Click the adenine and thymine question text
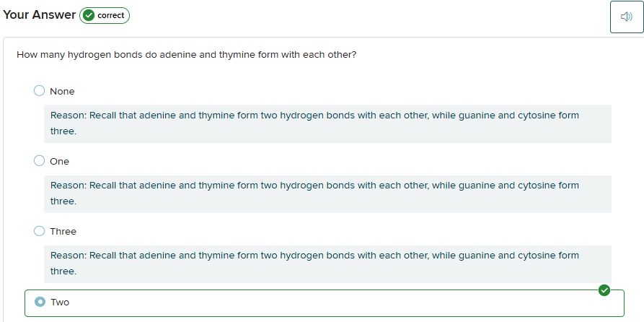Image resolution: width=644 pixels, height=322 pixels. (x=186, y=54)
